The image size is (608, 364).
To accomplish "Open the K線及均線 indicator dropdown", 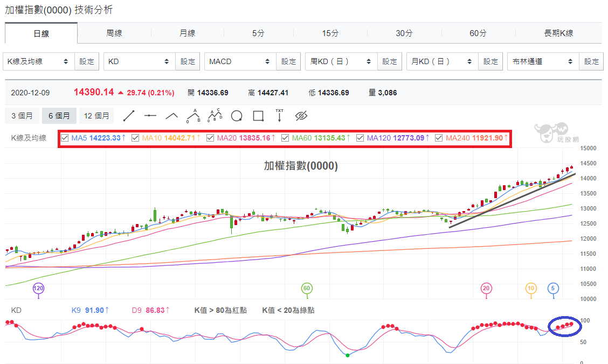I will pyautogui.click(x=38, y=61).
